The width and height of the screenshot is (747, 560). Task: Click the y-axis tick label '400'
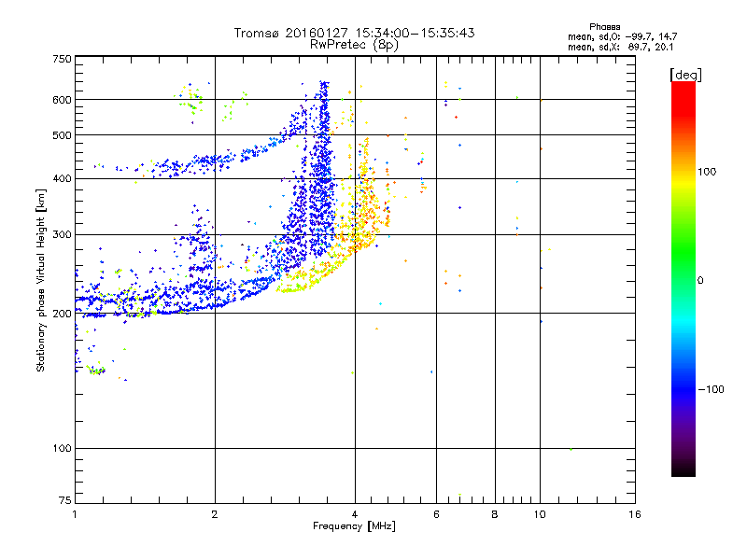63,178
